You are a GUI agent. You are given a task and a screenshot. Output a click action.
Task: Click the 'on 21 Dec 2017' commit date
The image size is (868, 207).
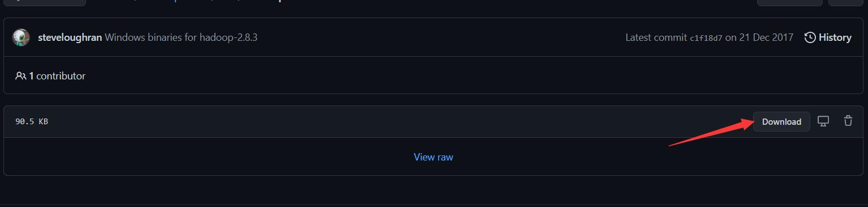coord(759,37)
